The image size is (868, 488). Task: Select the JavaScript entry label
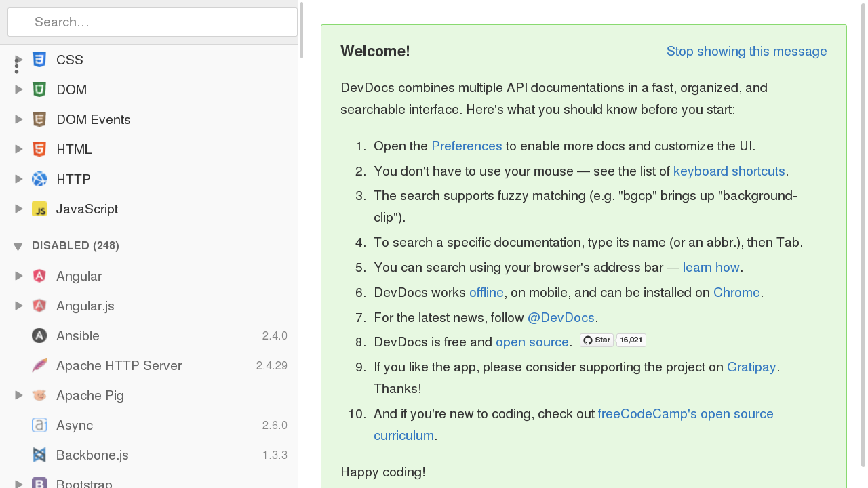[x=87, y=209]
